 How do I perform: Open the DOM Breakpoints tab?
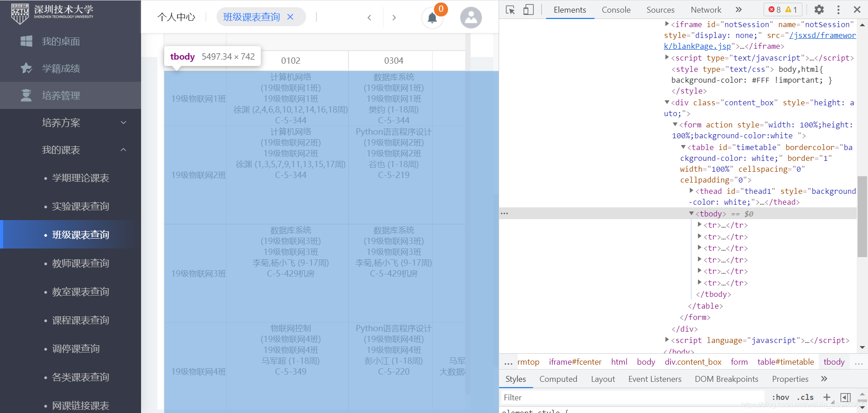726,379
